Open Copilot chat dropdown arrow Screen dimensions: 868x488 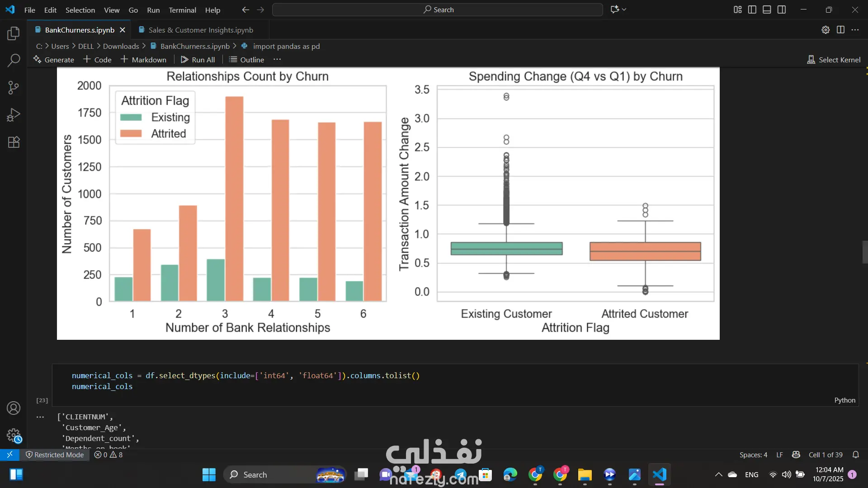(624, 9)
